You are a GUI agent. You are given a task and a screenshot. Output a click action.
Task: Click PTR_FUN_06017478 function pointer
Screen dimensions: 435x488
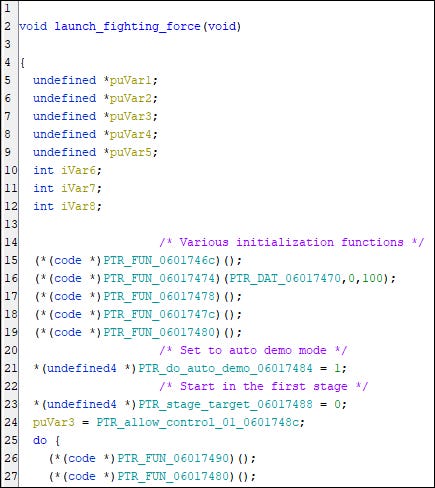click(x=159, y=296)
